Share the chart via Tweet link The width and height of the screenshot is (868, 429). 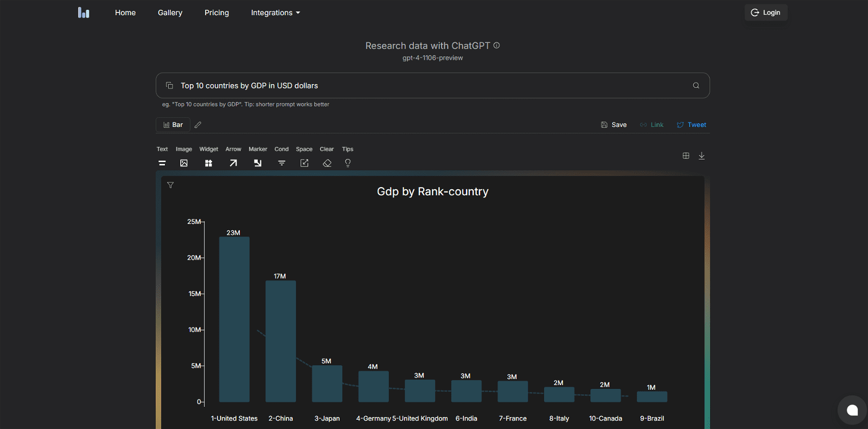(691, 125)
